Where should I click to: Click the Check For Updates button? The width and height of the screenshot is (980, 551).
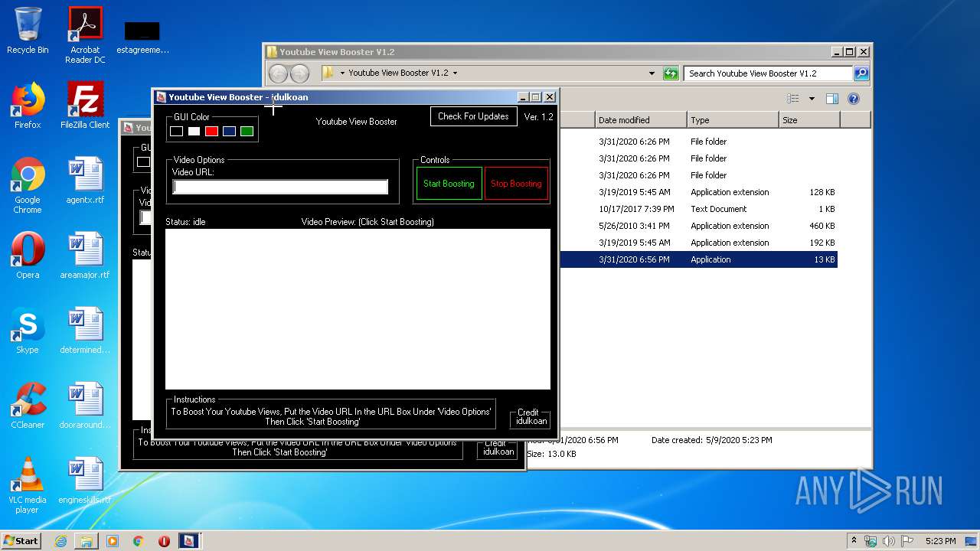[473, 116]
